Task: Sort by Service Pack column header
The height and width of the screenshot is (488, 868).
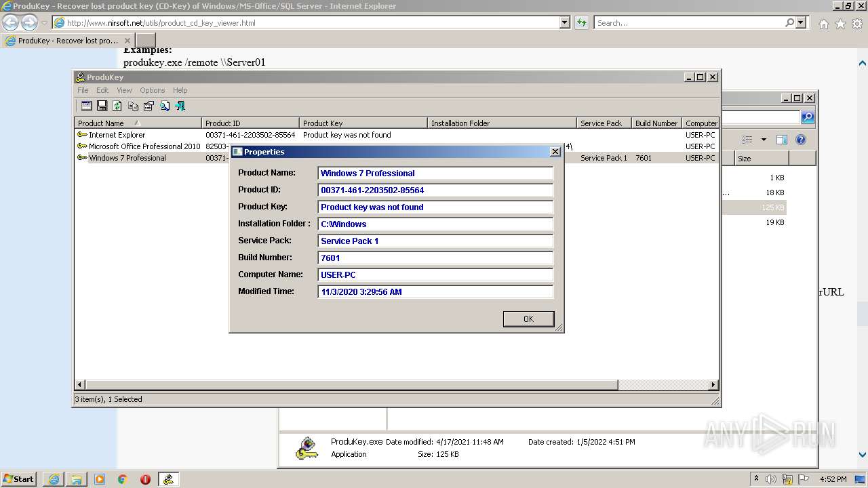Action: point(604,123)
